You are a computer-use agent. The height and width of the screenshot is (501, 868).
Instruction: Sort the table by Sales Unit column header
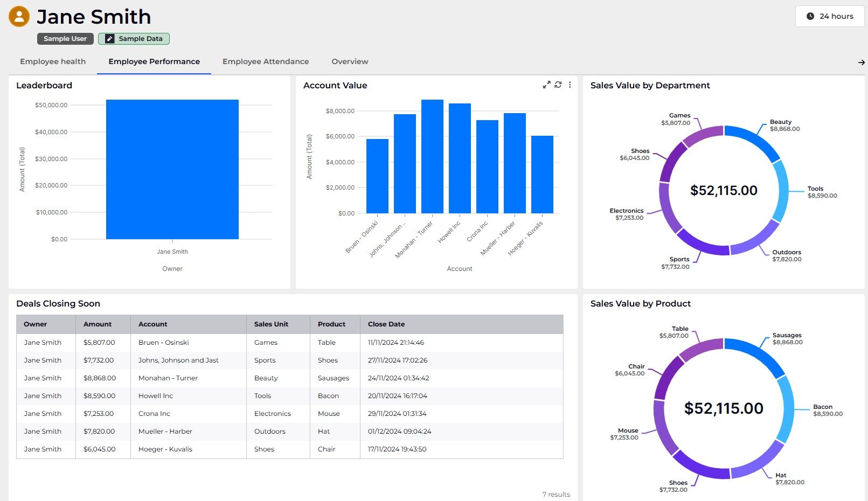[x=278, y=324]
